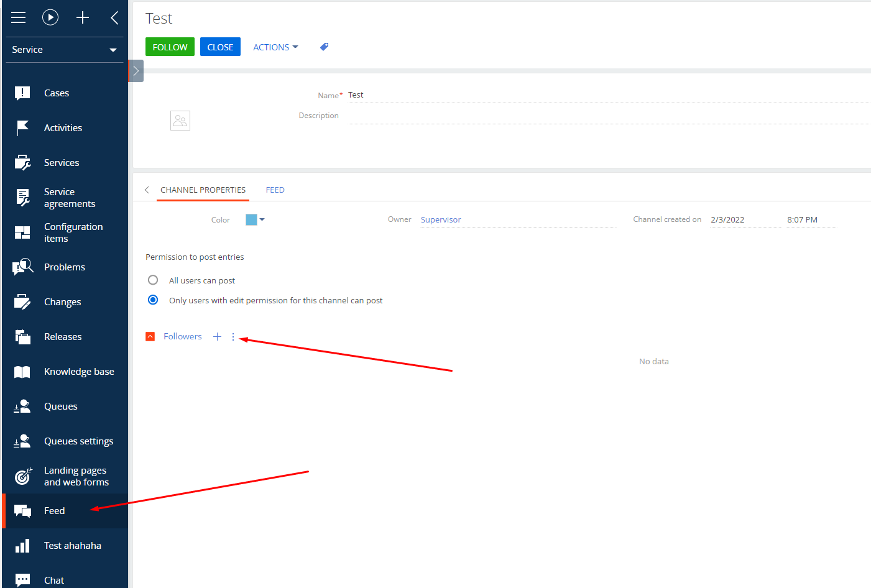The image size is (871, 588).
Task: Switch to the Feed tab
Action: click(x=275, y=190)
